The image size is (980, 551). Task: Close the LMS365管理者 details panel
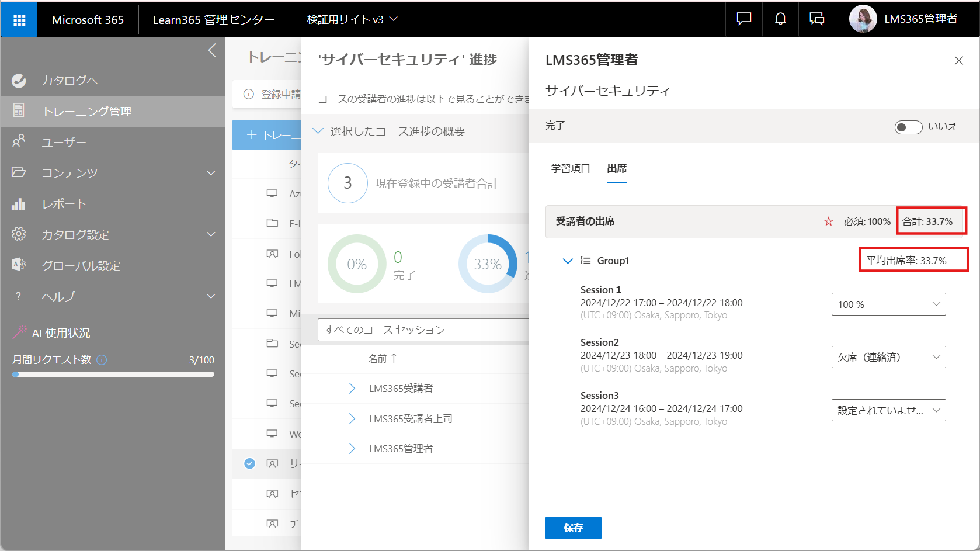point(958,61)
